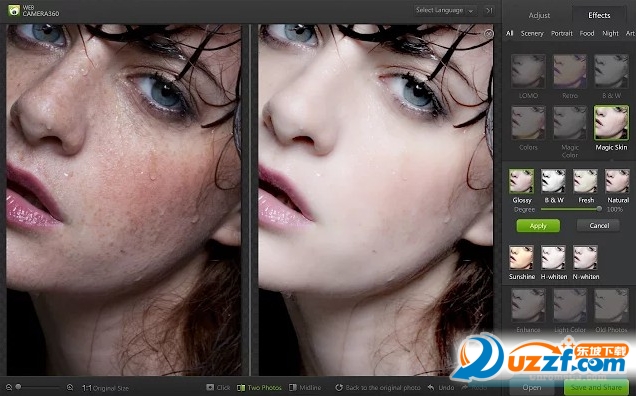Collapse the side panel with arrow button
This screenshot has width=636, height=396.
pyautogui.click(x=489, y=11)
